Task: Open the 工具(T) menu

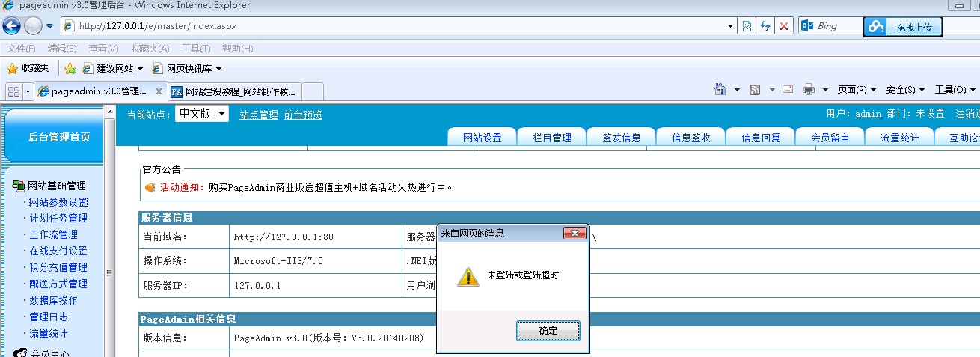Action: click(196, 49)
